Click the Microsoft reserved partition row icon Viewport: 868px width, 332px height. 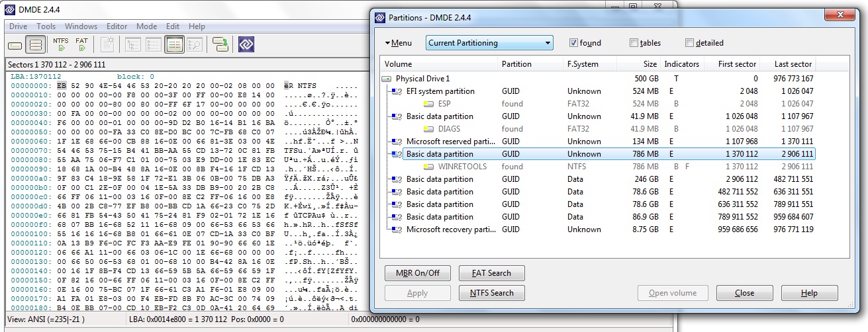click(x=396, y=142)
